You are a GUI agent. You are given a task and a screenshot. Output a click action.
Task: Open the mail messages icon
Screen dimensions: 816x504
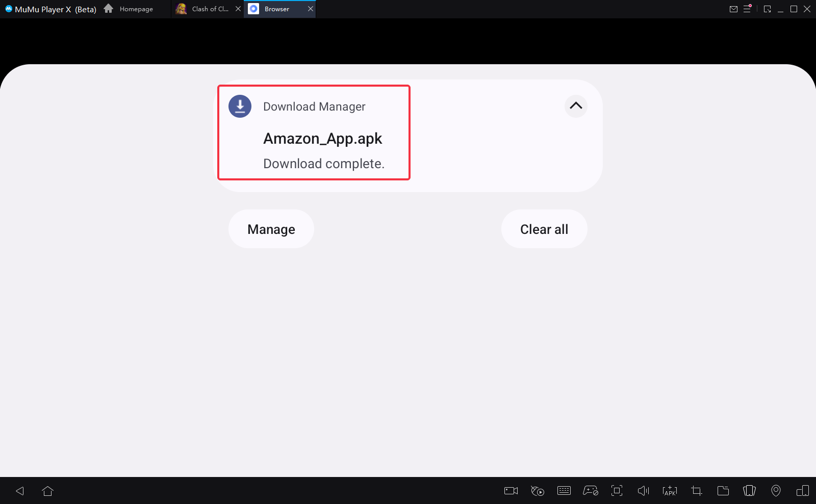click(x=733, y=9)
